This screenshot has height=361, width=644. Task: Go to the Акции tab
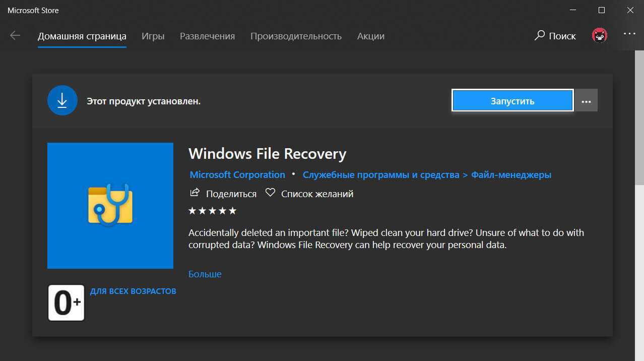[x=370, y=36]
